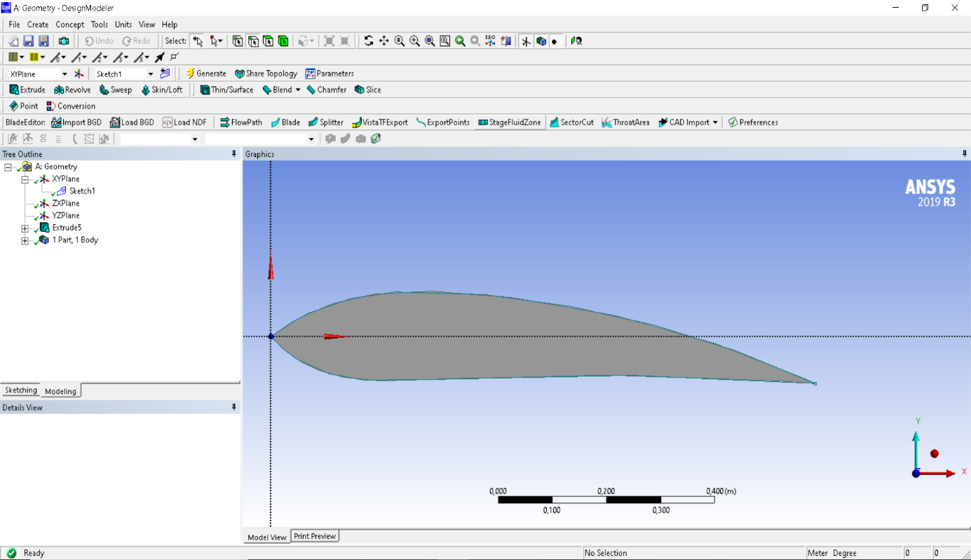Image resolution: width=971 pixels, height=560 pixels.
Task: Open the Concept menu
Action: (x=70, y=25)
